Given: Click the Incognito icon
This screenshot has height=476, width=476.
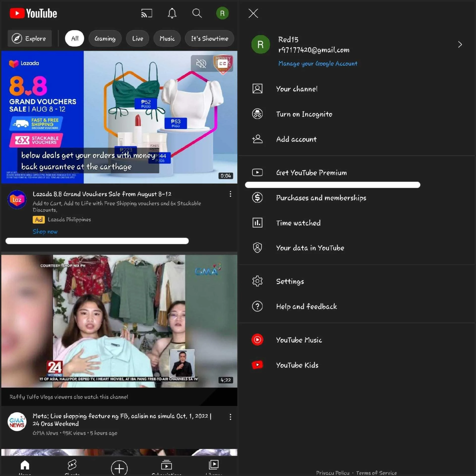Looking at the screenshot, I should click(x=257, y=114).
